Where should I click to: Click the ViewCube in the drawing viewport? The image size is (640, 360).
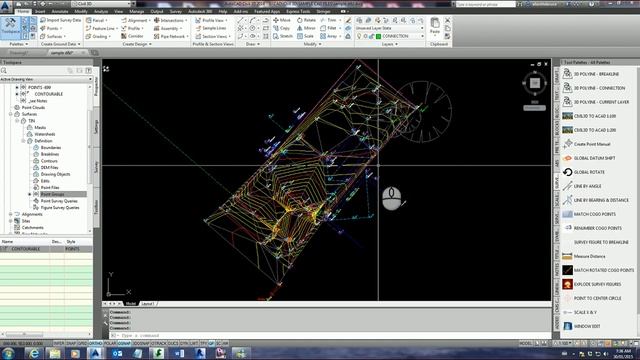[x=534, y=83]
